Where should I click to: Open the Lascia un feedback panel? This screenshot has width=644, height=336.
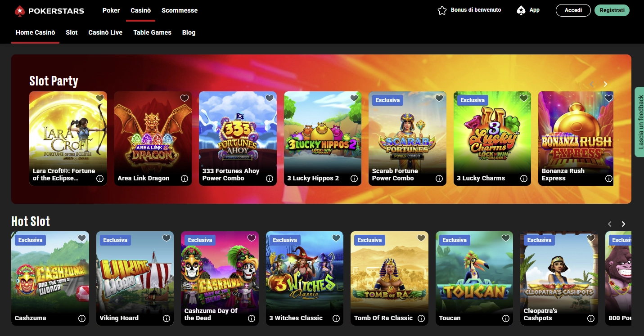click(x=639, y=122)
